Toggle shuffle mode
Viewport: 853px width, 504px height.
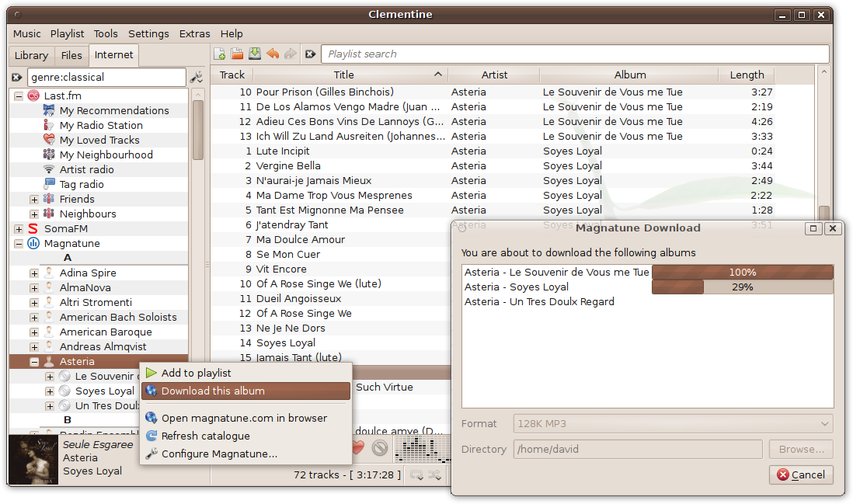tap(434, 474)
